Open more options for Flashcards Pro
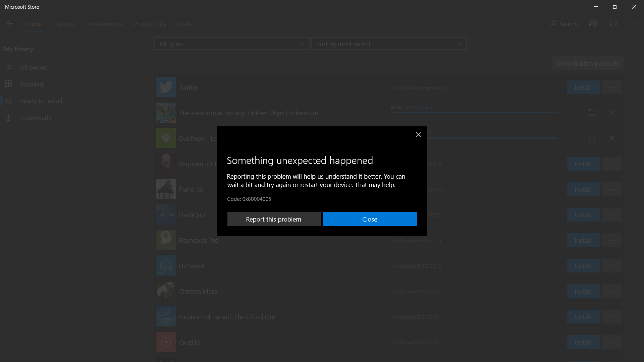644x362 pixels. click(612, 240)
